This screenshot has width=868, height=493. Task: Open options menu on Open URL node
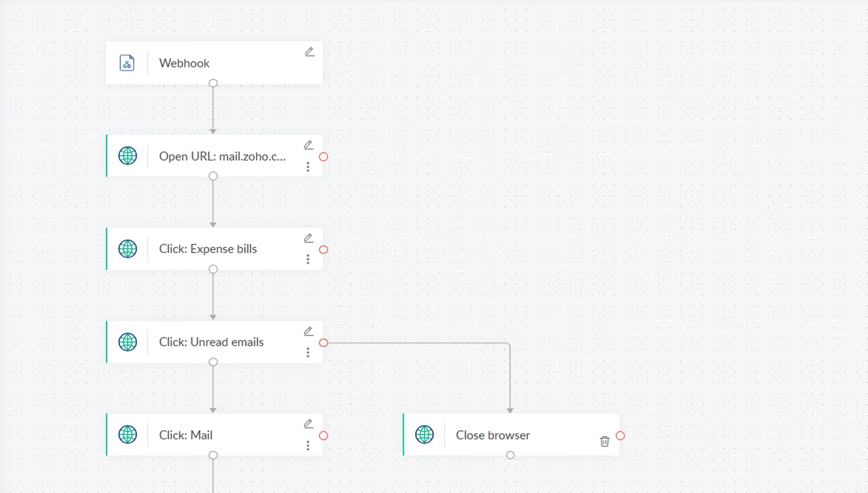point(308,167)
